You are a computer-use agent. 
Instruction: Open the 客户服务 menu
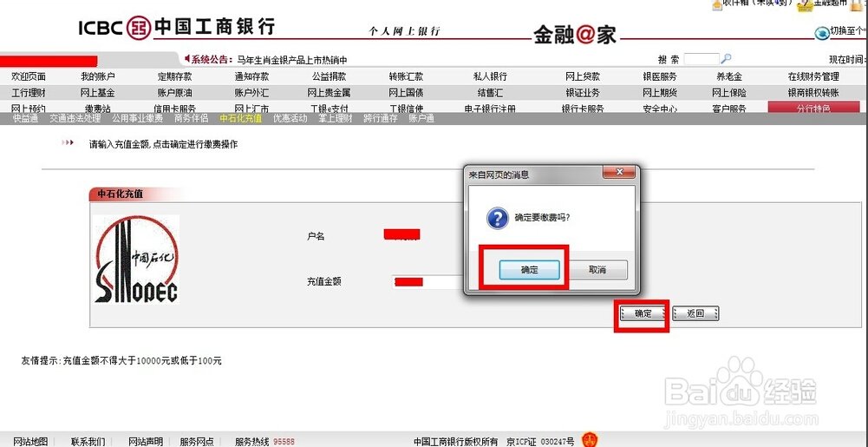[x=729, y=108]
